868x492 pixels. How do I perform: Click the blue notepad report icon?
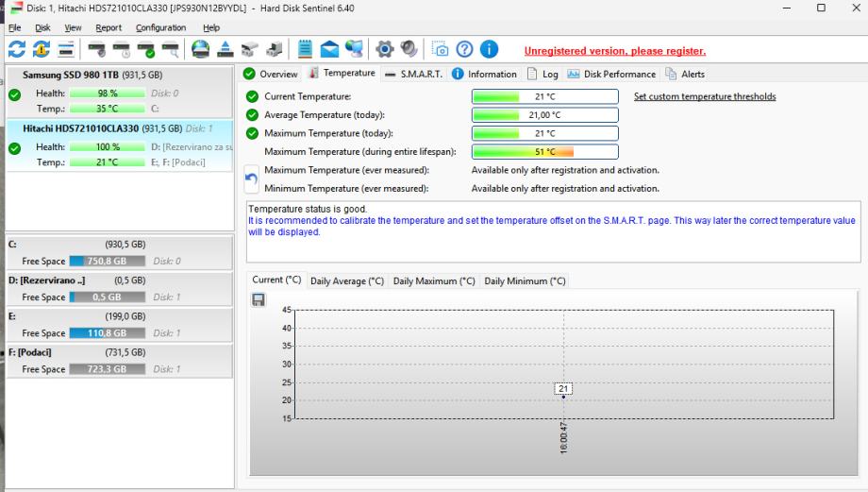coord(305,49)
